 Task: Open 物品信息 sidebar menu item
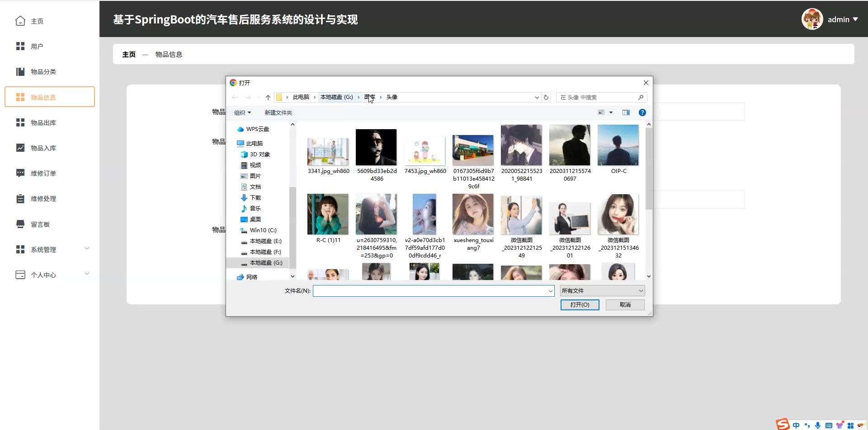[50, 97]
